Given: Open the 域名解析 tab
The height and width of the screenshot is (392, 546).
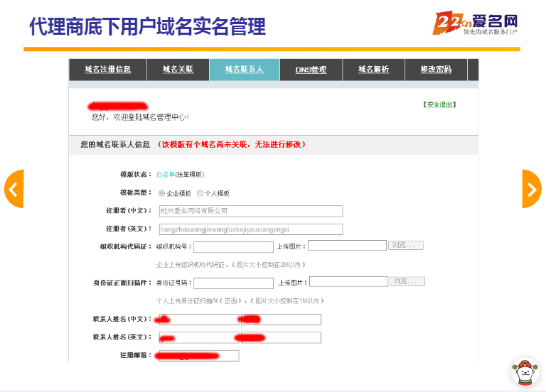Looking at the screenshot, I should point(373,70).
